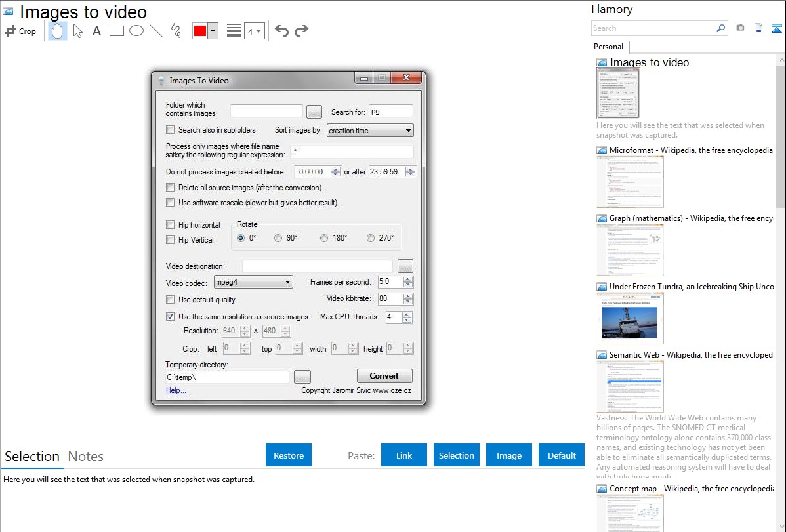Switch to the Notes tab
Screen dimensions: 786x532
click(86, 457)
